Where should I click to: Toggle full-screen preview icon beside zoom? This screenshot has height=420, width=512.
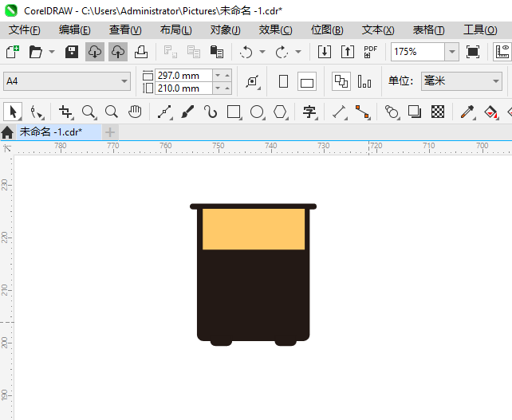[473, 52]
